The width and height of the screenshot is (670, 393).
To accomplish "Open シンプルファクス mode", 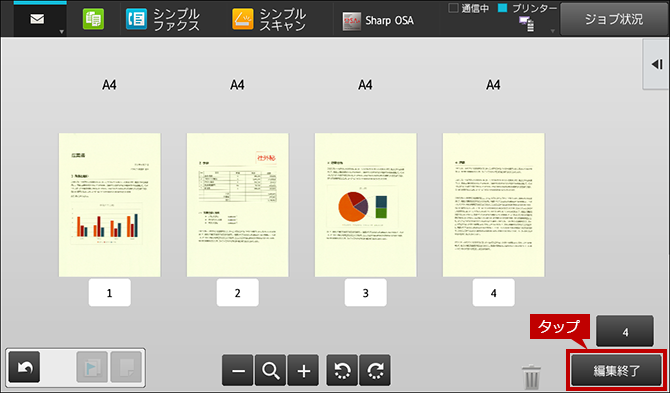I will point(162,20).
